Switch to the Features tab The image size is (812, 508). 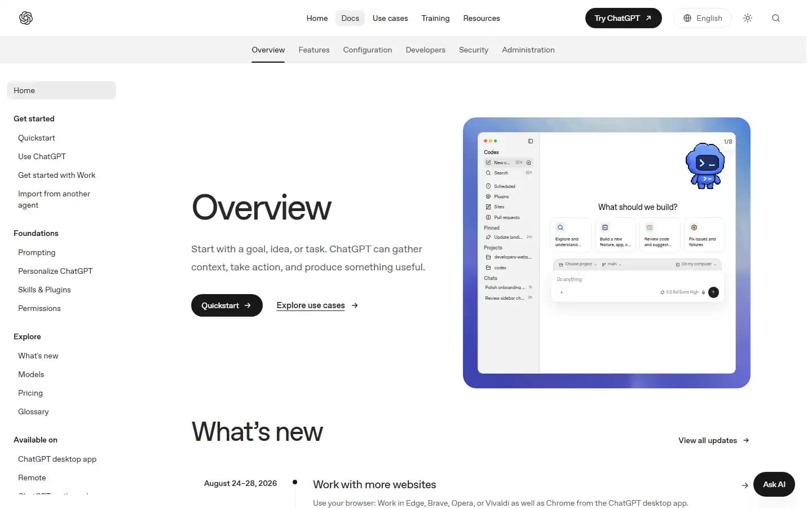[314, 50]
